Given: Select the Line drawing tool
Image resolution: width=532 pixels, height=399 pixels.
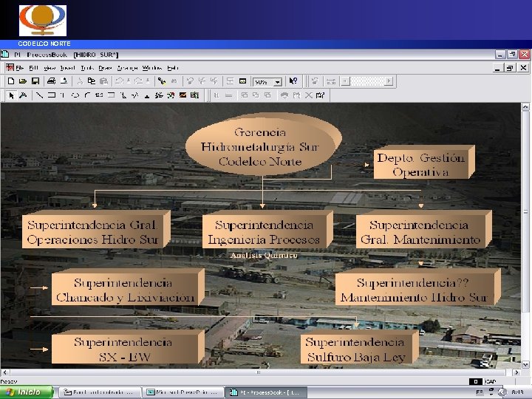Looking at the screenshot, I should coord(39,95).
